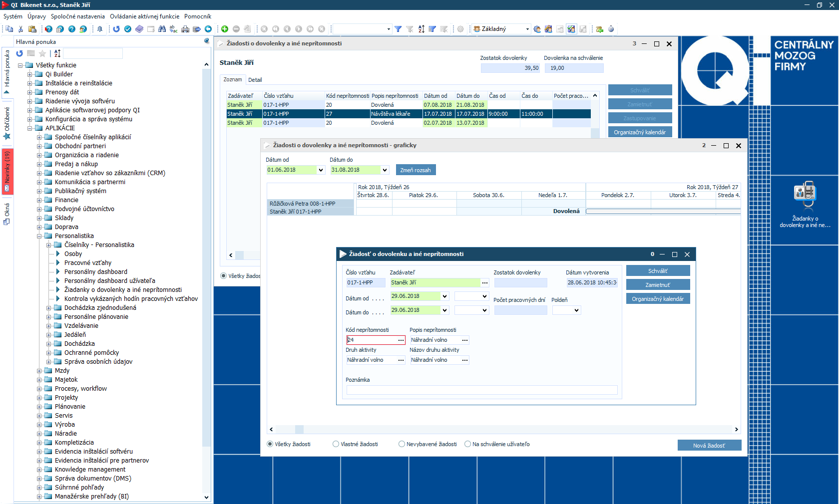Click the green plus add record icon
The image size is (839, 504).
(x=225, y=29)
